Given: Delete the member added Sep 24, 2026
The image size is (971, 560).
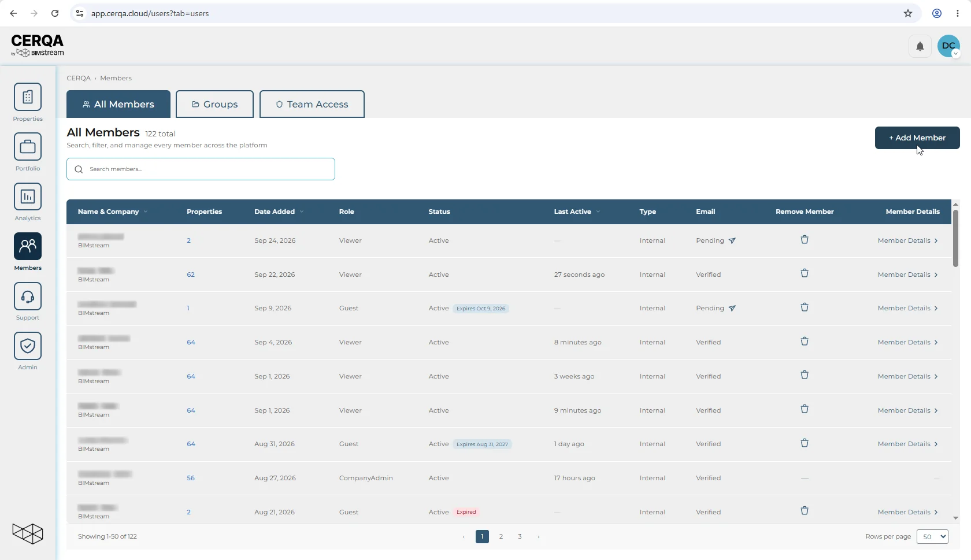Looking at the screenshot, I should click(805, 240).
